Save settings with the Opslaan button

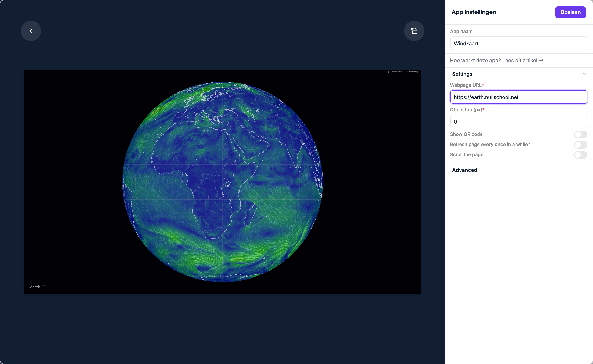[570, 12]
